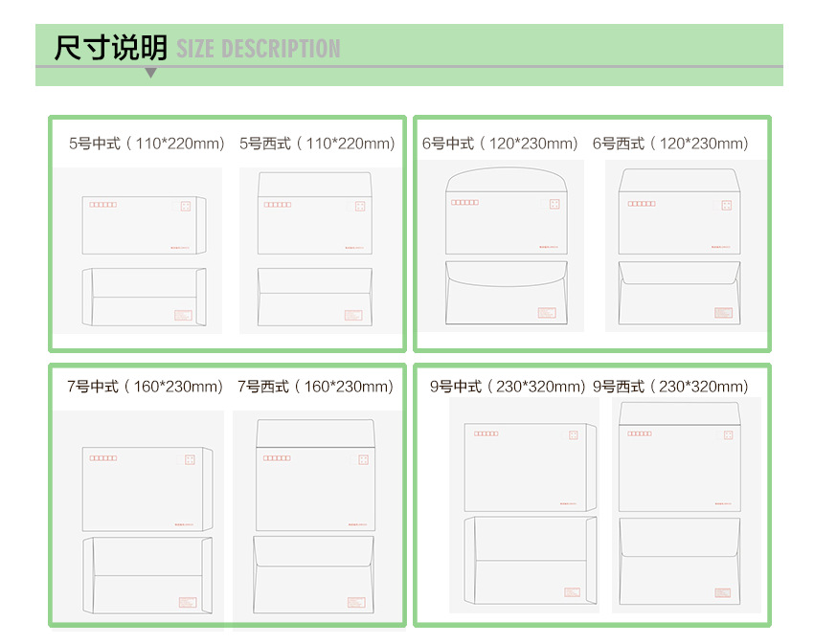
Task: Click stamp box on 9号中式 envelope
Action: pyautogui.click(x=574, y=434)
